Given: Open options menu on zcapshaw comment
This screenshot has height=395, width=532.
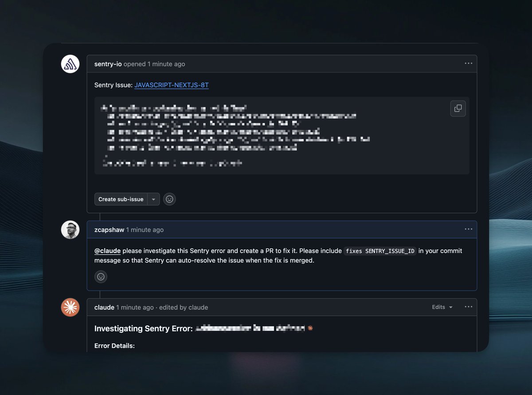Looking at the screenshot, I should 469,229.
